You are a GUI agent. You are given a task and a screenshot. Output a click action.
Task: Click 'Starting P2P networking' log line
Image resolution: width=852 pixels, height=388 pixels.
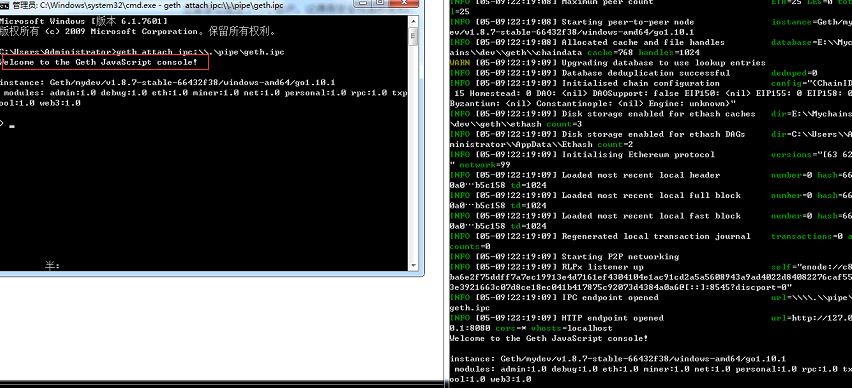(x=621, y=256)
